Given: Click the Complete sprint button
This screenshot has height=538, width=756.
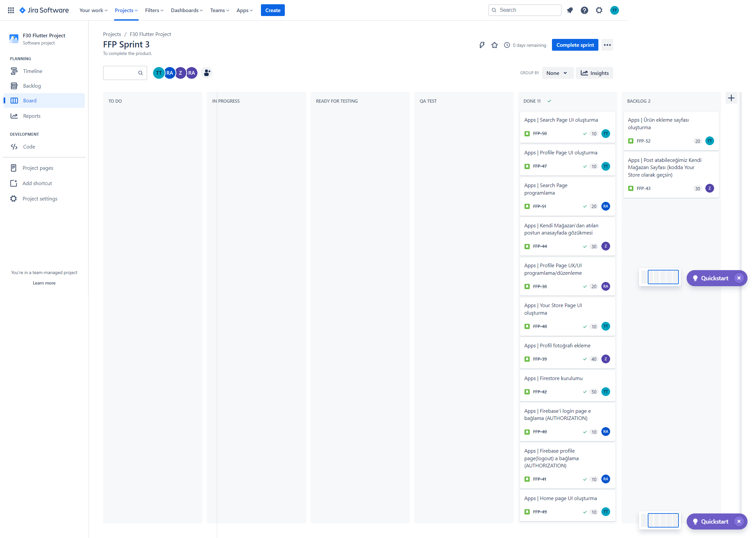Looking at the screenshot, I should (x=575, y=45).
